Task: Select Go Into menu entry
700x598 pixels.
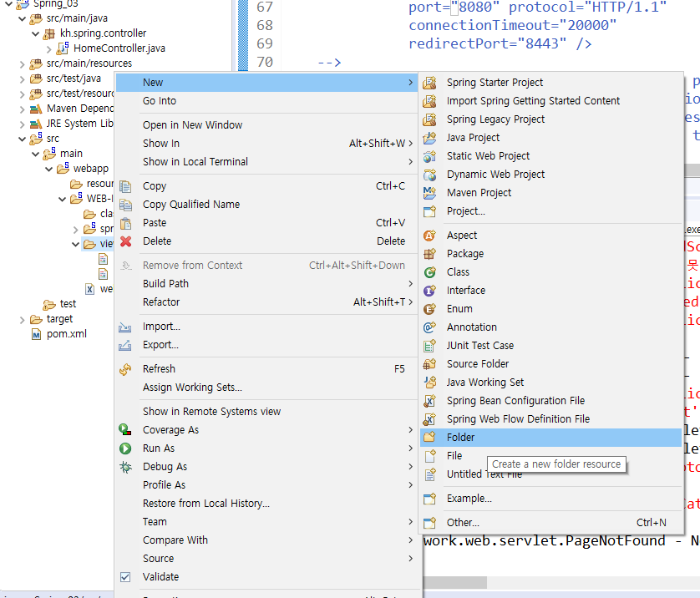Action: tap(267, 101)
